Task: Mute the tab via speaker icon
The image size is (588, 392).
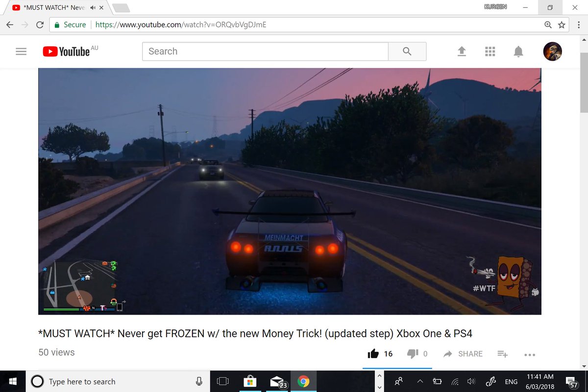Action: [x=93, y=8]
